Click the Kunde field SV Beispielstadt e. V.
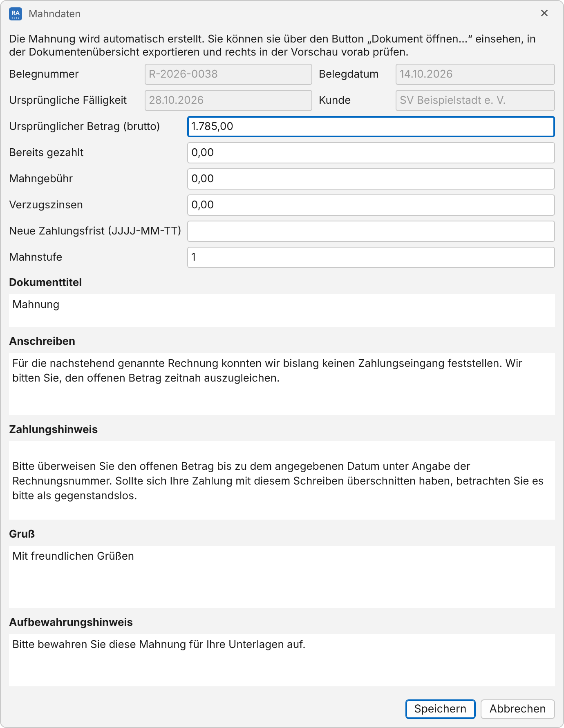This screenshot has height=728, width=564. click(x=475, y=100)
